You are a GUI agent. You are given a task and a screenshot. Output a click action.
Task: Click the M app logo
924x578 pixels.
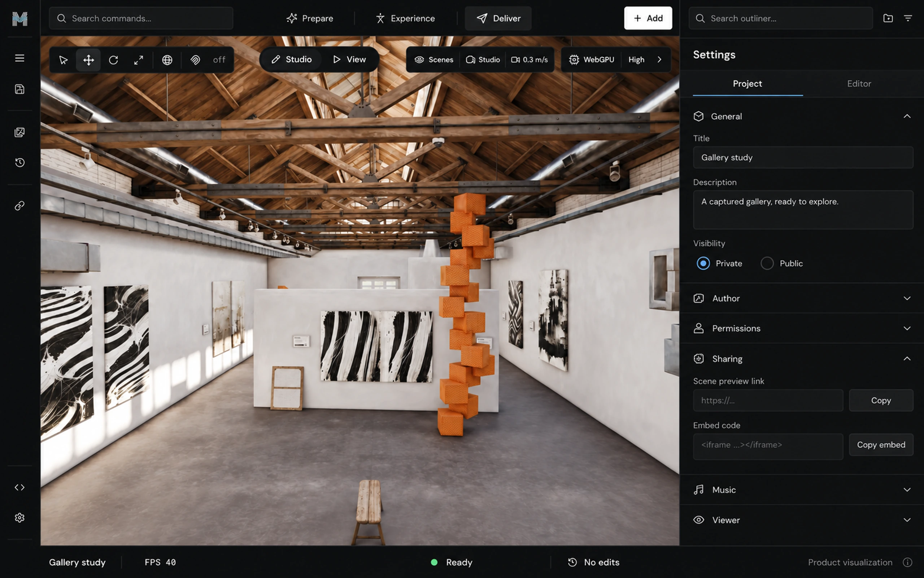(20, 18)
